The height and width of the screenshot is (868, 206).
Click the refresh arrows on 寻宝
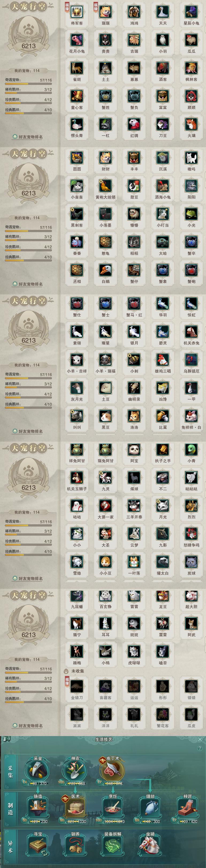point(44,853)
